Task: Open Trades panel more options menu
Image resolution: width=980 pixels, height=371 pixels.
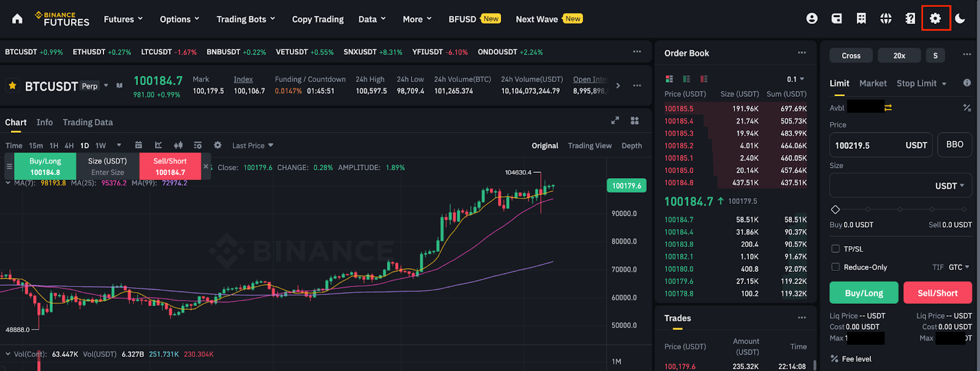Action: pos(802,318)
